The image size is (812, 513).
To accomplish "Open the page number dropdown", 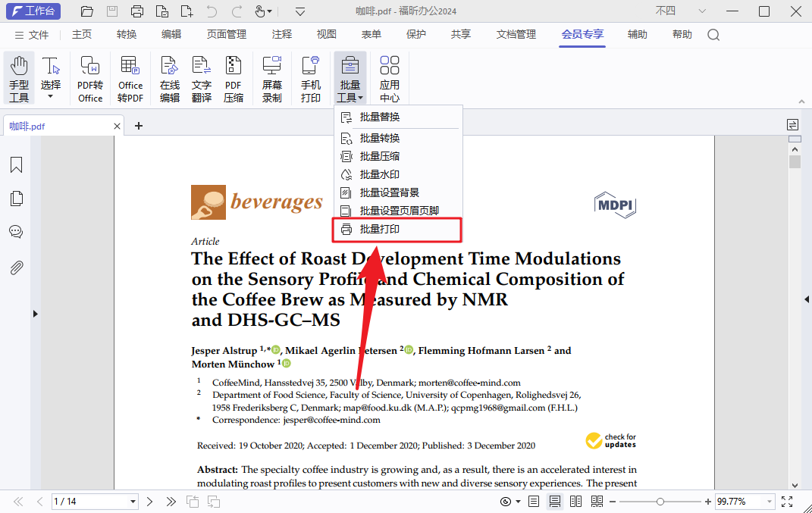I will point(133,502).
